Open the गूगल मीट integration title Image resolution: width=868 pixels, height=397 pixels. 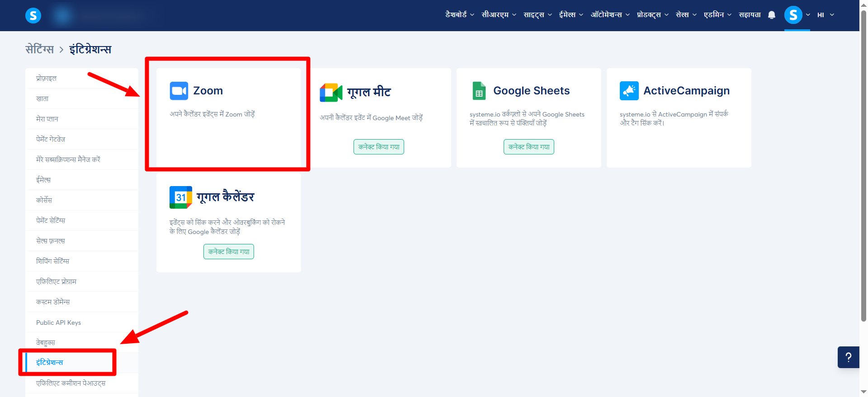(x=369, y=92)
